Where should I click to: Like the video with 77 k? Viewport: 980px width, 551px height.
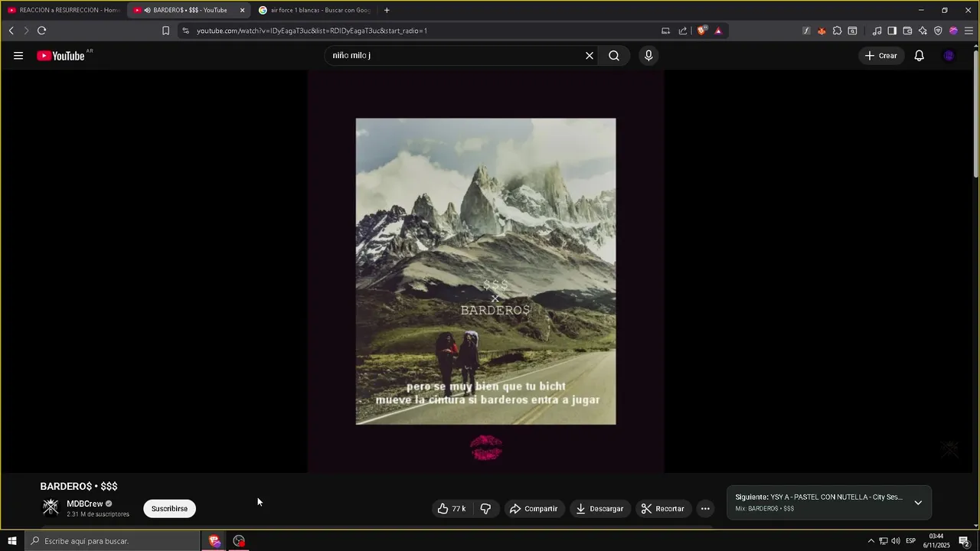click(x=452, y=509)
